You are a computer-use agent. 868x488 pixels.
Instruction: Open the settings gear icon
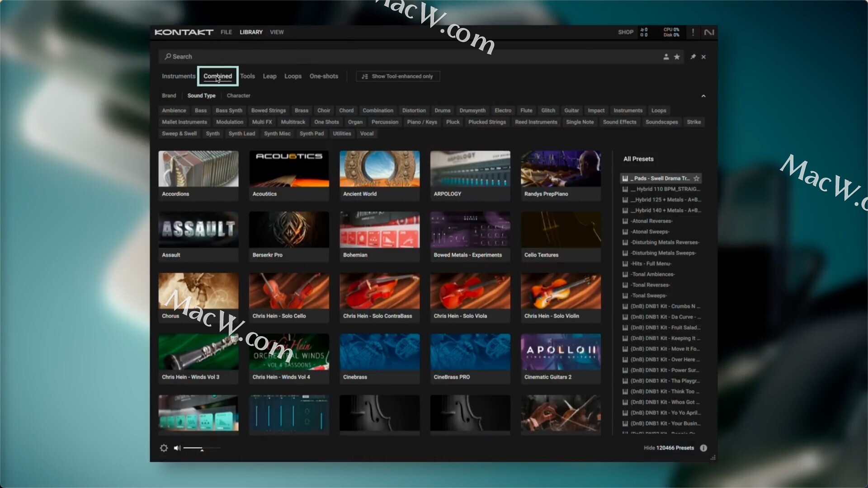point(164,448)
